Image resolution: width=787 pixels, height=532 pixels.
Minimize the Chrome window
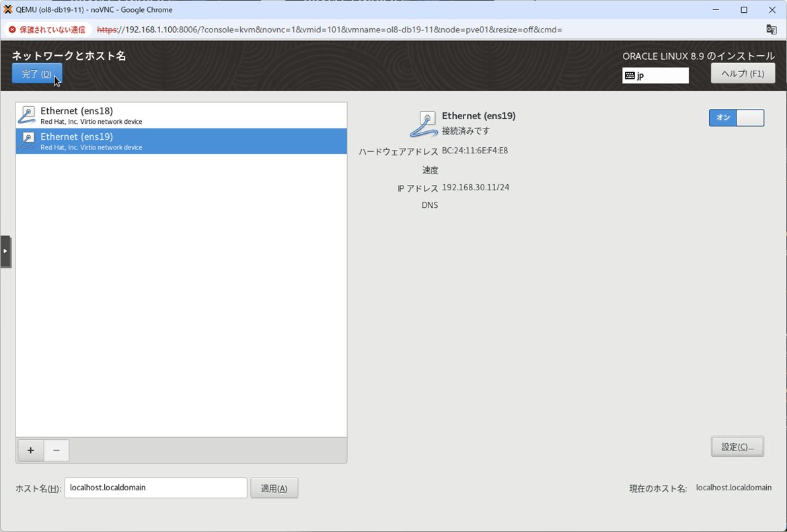click(x=716, y=9)
